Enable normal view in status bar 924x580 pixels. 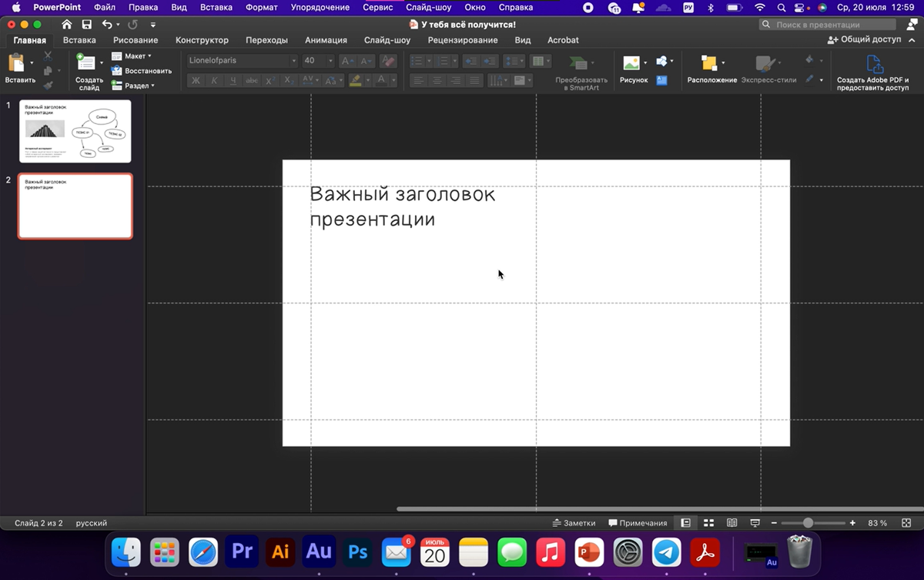click(685, 523)
